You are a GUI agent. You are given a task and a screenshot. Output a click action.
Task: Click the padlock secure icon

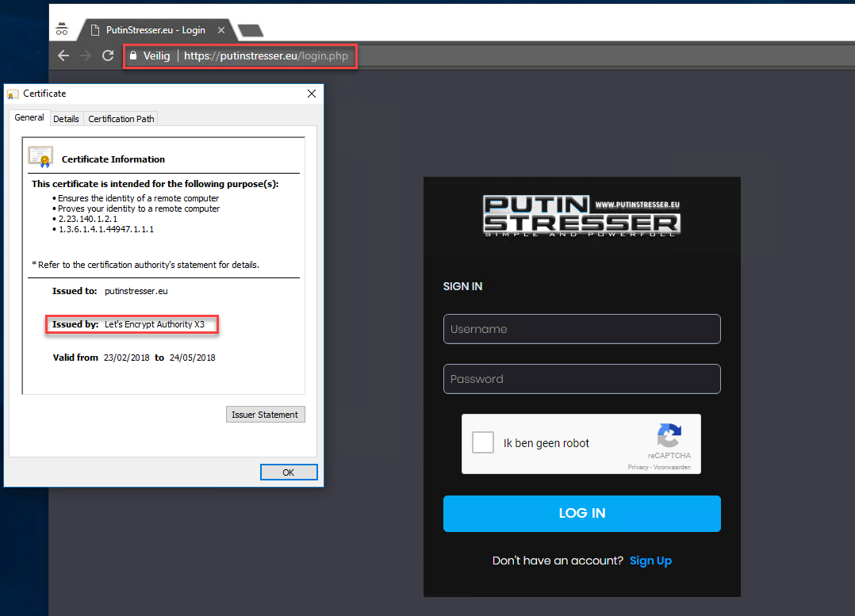pos(133,55)
